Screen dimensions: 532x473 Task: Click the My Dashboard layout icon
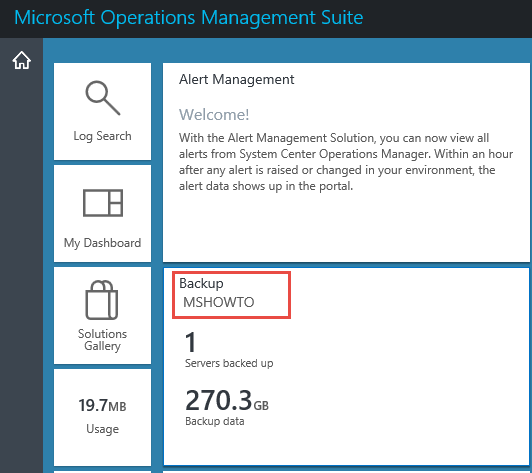pos(103,203)
